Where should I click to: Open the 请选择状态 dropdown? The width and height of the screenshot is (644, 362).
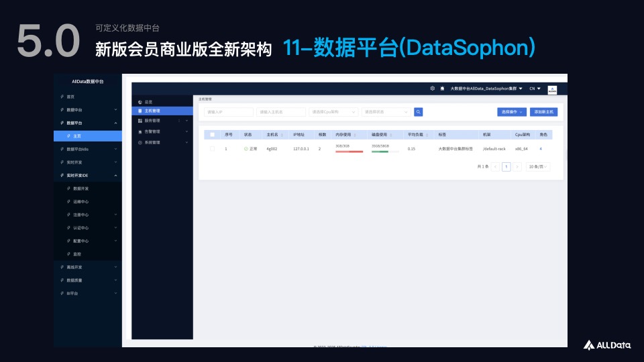tap(386, 112)
